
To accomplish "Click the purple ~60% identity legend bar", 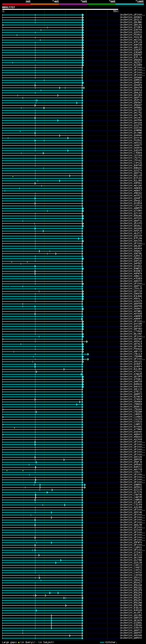I will coord(73,4).
